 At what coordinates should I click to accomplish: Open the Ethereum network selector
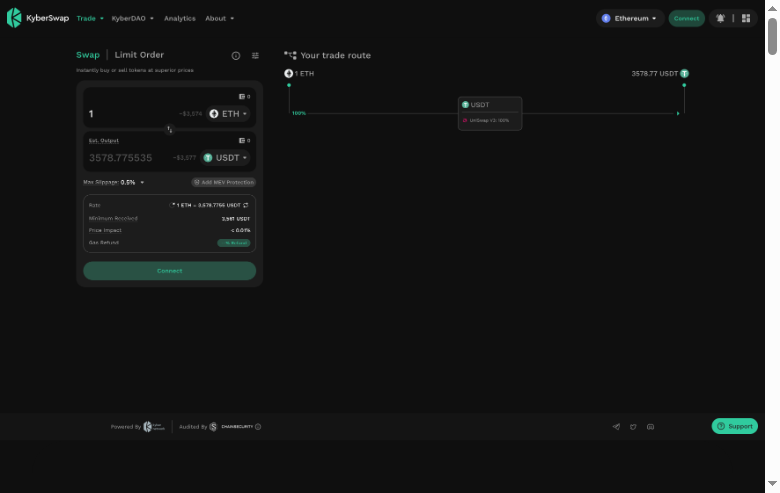(x=630, y=18)
